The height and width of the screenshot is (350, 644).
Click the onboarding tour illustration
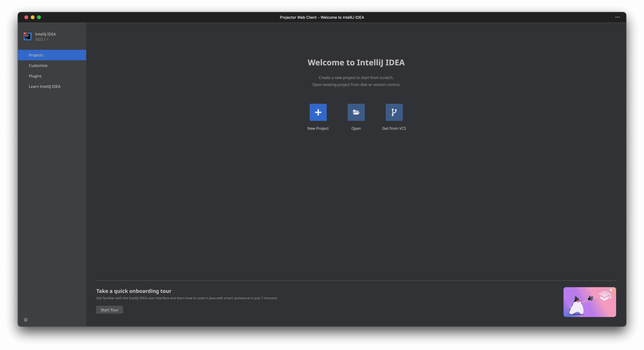coord(589,302)
